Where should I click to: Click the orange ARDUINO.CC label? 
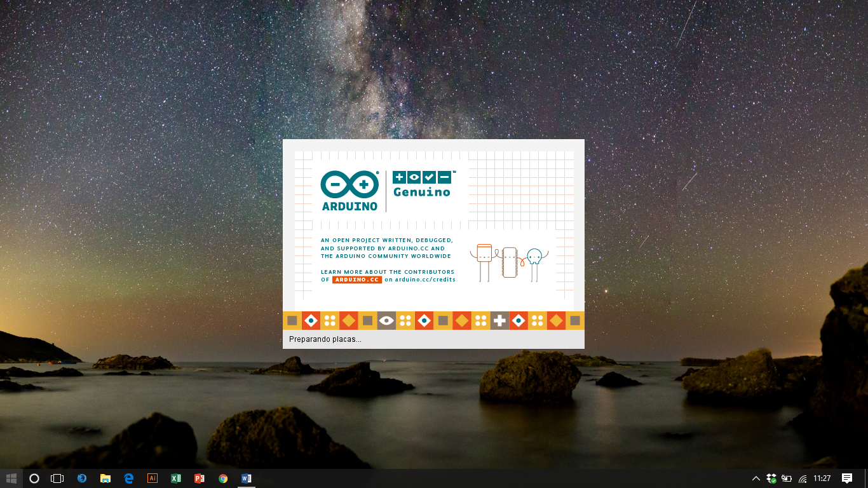[357, 280]
